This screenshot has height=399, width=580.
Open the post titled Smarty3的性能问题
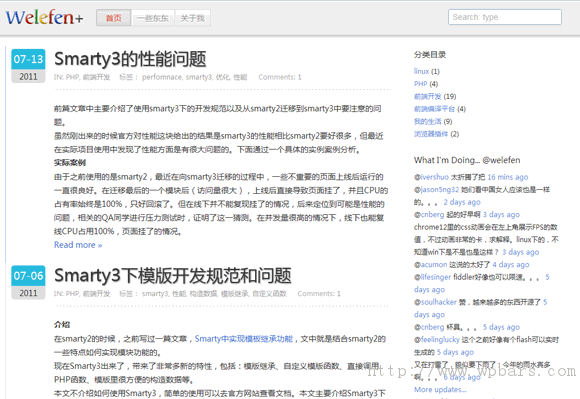click(x=130, y=59)
